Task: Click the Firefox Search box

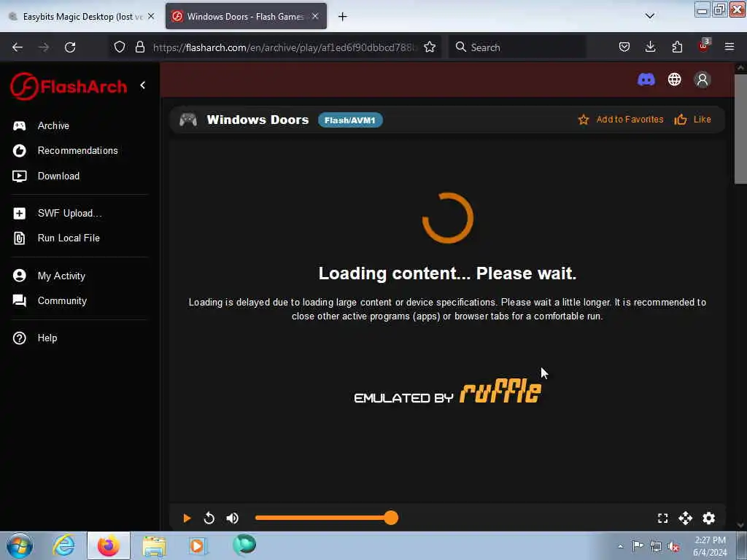Action: coord(517,47)
